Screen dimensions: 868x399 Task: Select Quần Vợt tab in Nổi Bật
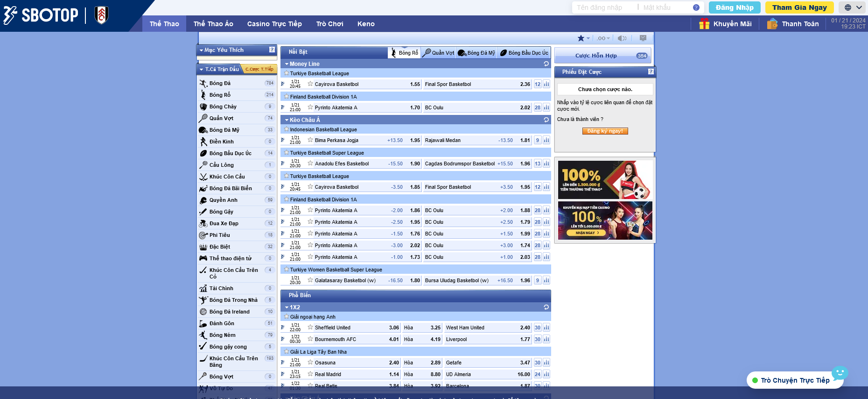coord(438,53)
